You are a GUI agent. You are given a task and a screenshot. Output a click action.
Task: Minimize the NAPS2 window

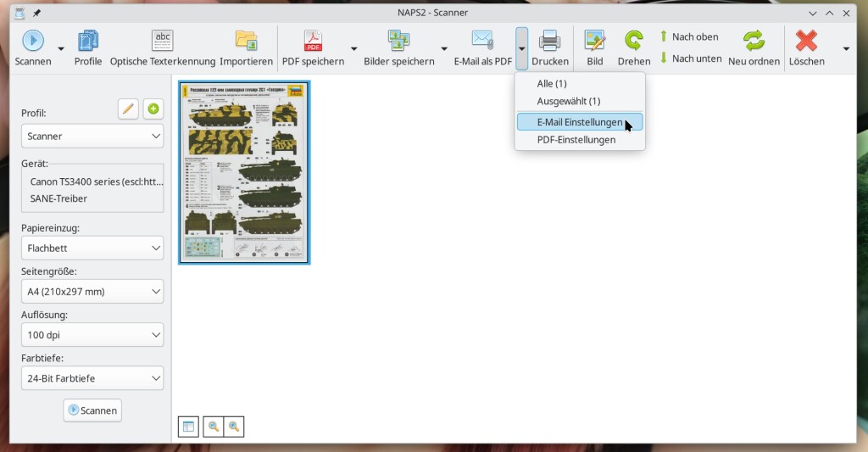pyautogui.click(x=812, y=14)
